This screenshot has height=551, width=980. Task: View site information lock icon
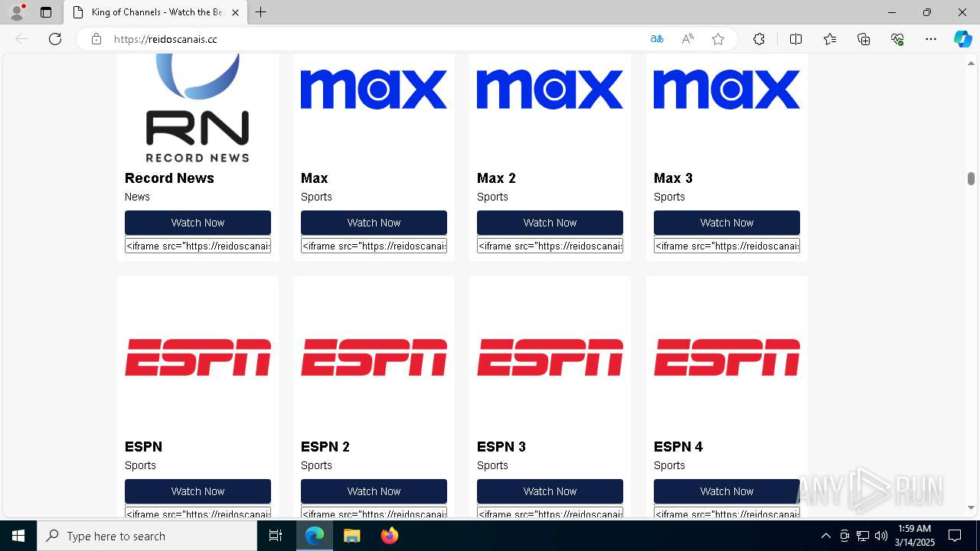[96, 39]
